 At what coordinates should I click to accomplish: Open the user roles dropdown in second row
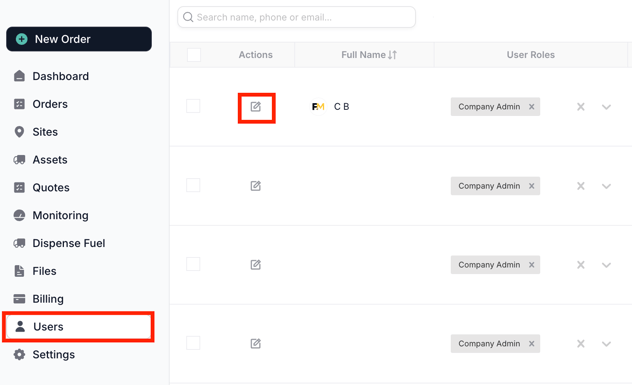(x=606, y=186)
